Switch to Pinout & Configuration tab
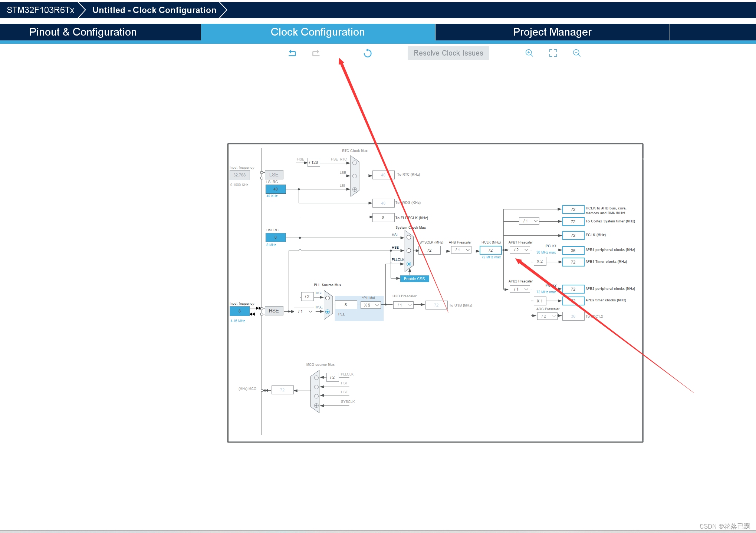The width and height of the screenshot is (756, 533). pyautogui.click(x=83, y=32)
